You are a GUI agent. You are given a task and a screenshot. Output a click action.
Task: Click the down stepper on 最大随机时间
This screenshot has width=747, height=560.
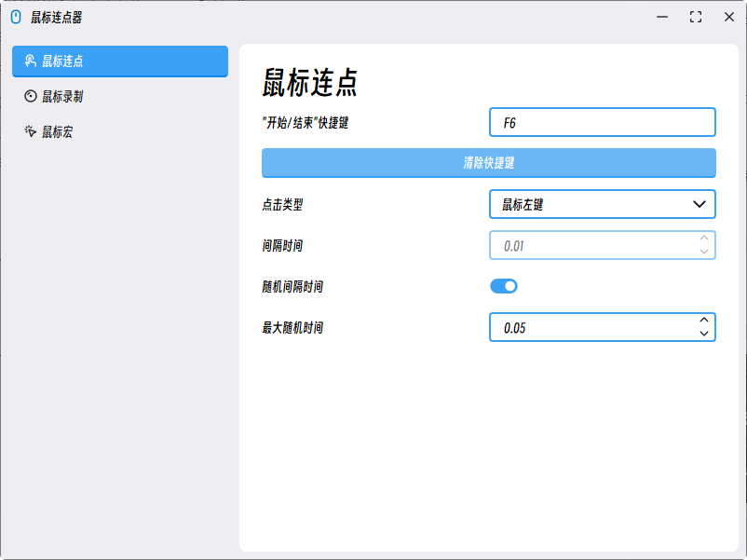pos(703,334)
